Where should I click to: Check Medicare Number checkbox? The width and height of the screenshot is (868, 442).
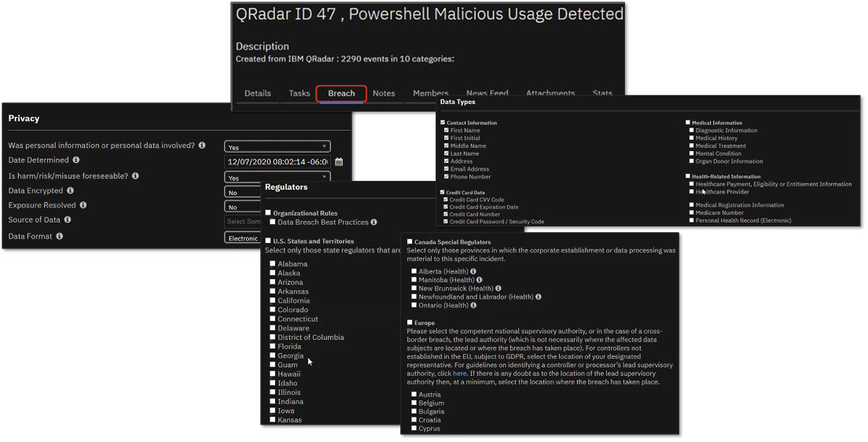tap(691, 212)
